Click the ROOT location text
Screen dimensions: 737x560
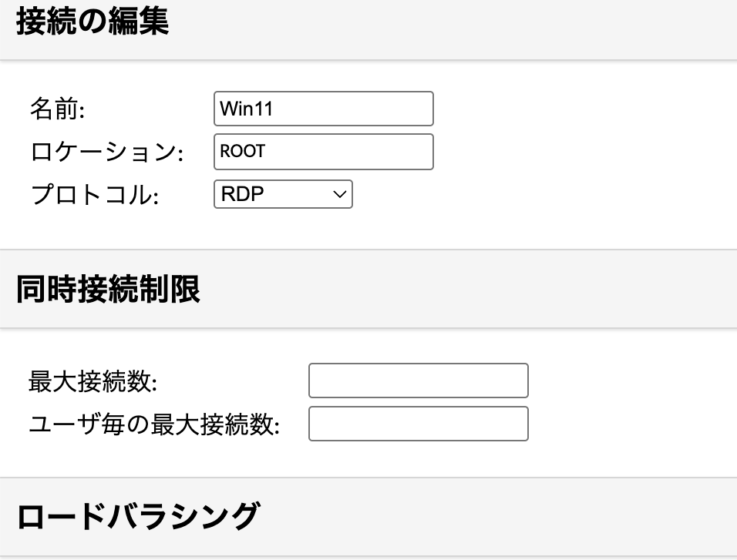(x=243, y=152)
